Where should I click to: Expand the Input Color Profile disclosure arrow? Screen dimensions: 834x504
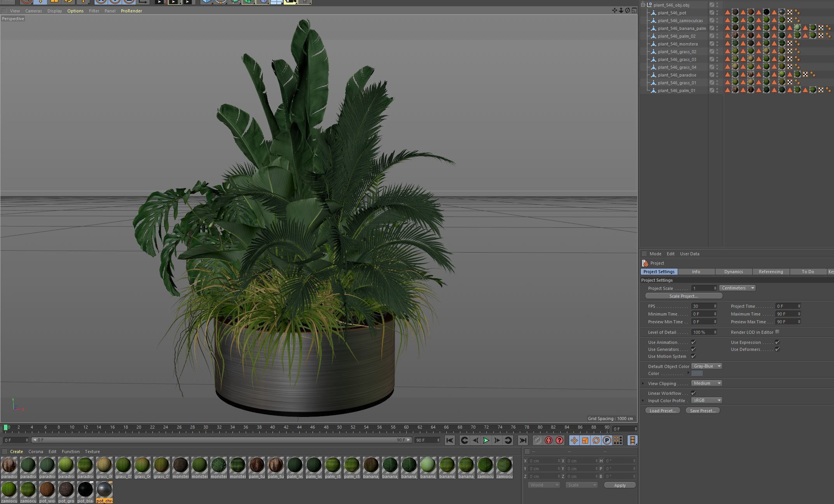(643, 400)
